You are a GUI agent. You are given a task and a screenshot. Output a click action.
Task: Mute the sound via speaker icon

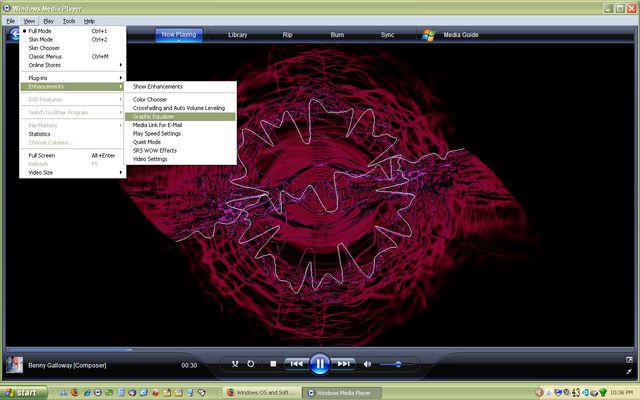point(367,364)
